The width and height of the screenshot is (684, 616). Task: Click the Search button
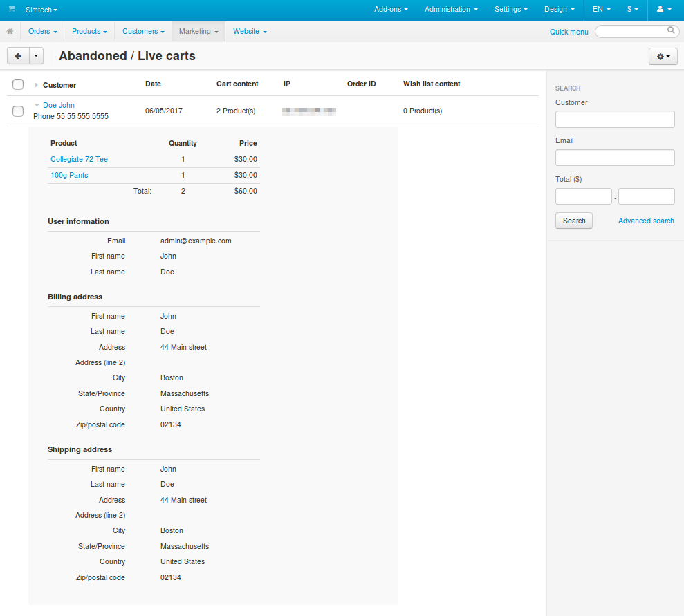[573, 221]
